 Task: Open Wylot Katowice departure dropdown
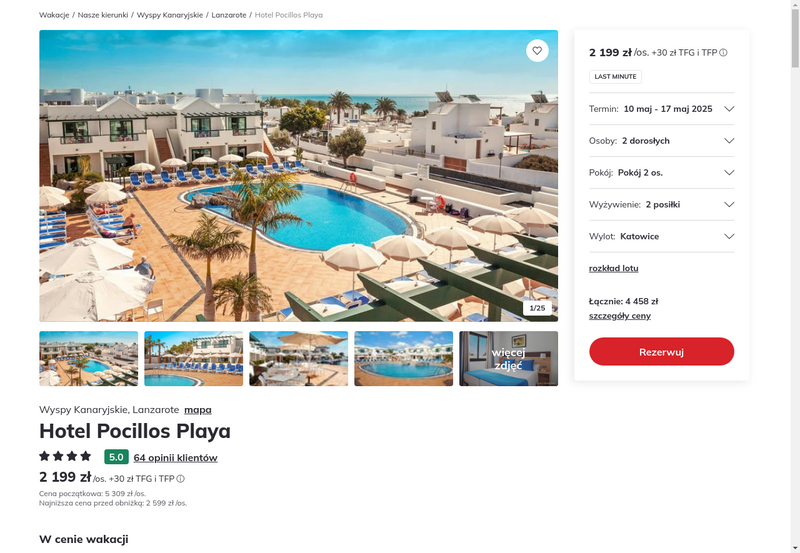[x=661, y=236]
